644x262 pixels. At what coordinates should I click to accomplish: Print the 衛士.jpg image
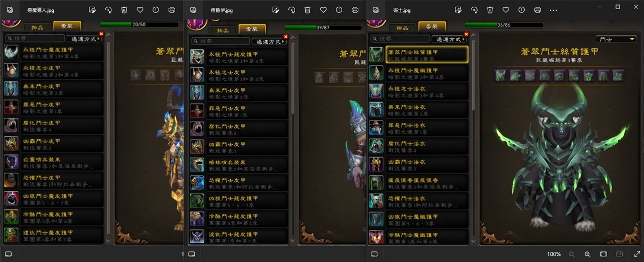(537, 10)
